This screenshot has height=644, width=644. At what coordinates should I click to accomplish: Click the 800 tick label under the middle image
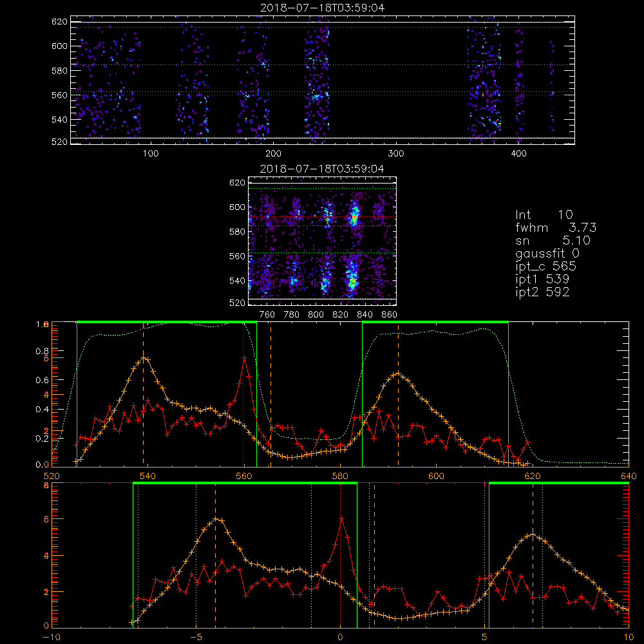point(316,315)
